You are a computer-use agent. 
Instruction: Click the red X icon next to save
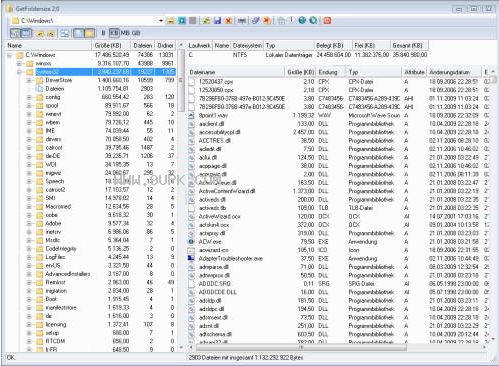(228, 21)
